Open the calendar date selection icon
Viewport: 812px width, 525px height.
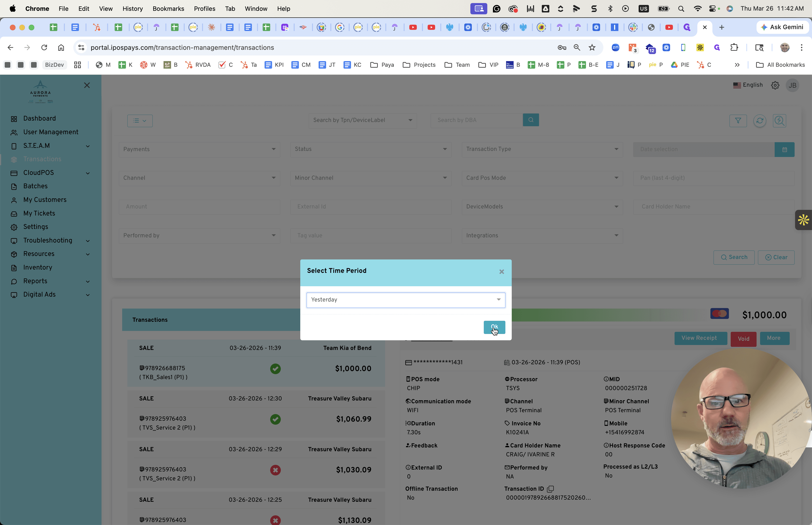point(784,149)
